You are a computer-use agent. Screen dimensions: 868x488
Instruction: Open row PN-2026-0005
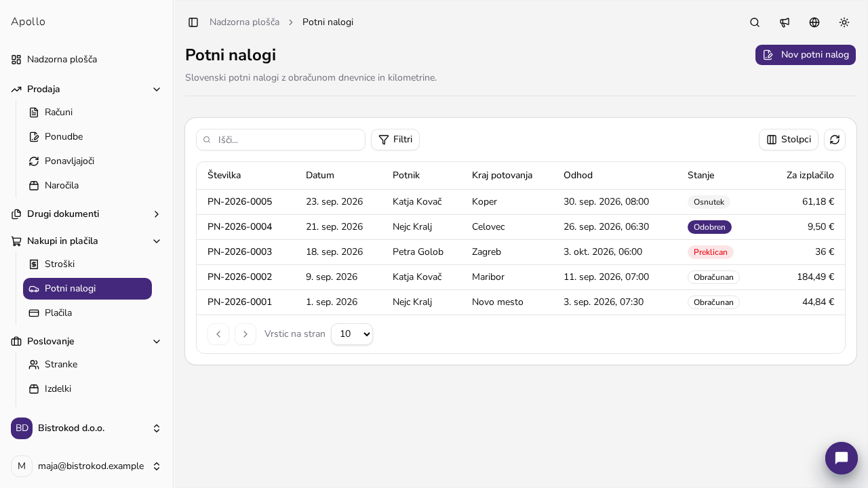pos(521,202)
